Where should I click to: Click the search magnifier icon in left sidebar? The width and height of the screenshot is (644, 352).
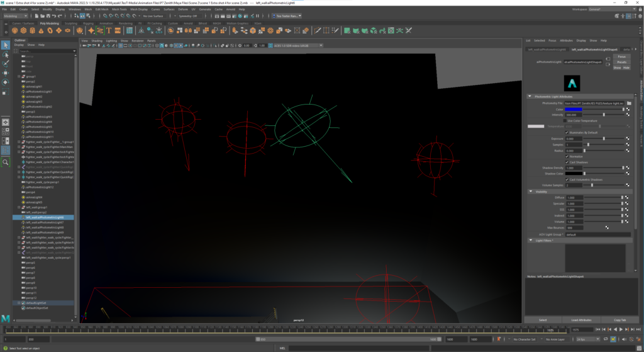point(6,162)
